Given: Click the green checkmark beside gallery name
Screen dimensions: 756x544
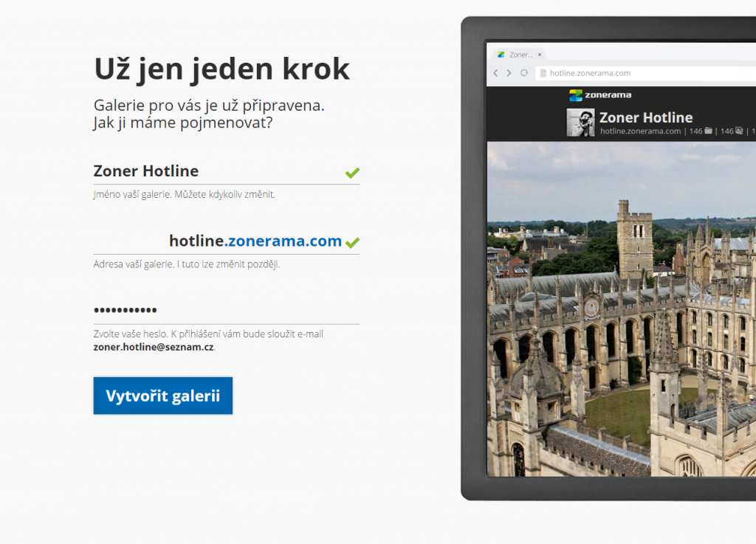Looking at the screenshot, I should click(x=352, y=173).
